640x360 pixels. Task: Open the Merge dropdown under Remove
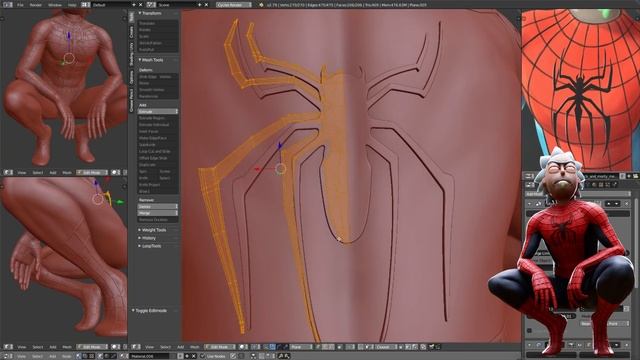158,213
